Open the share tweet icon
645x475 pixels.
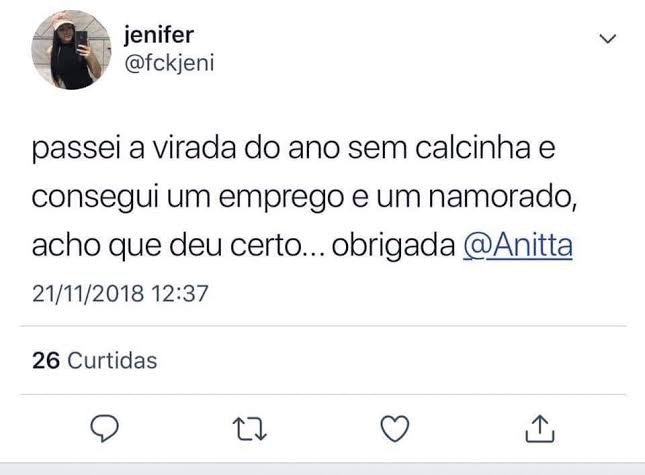[539, 428]
